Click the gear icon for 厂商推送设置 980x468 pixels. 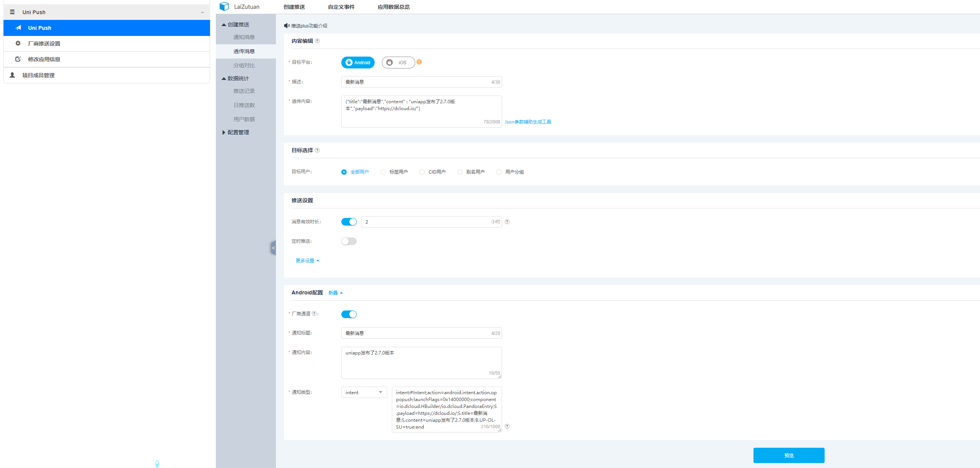(x=18, y=43)
